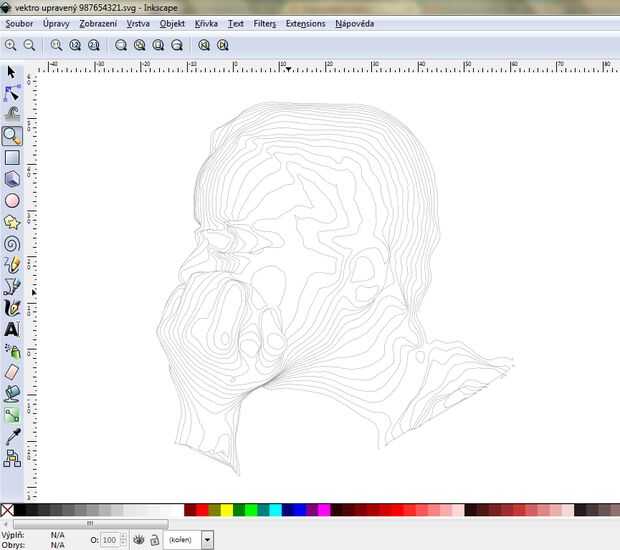Toggle layer visibility eye icon
Screen dimensions: 620x550
(x=139, y=540)
